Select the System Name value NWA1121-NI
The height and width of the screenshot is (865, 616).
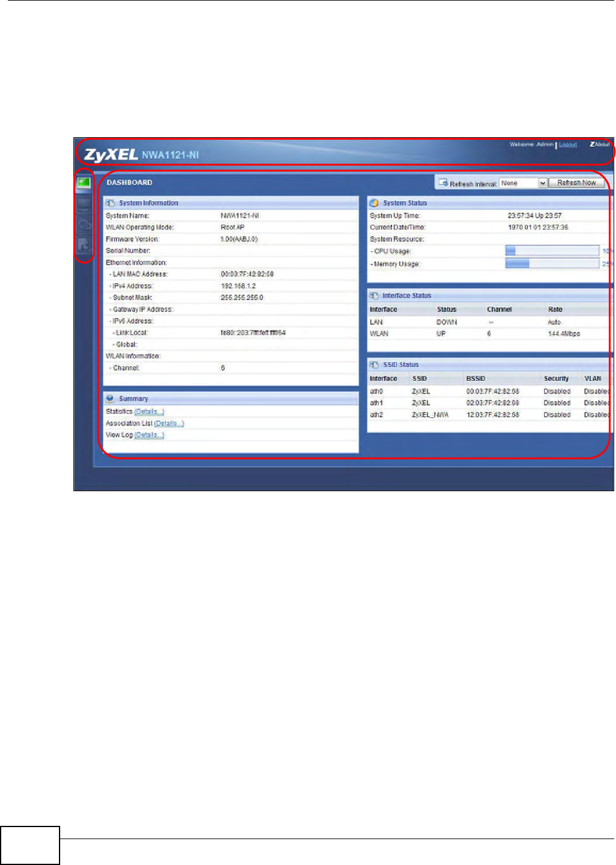(240, 215)
